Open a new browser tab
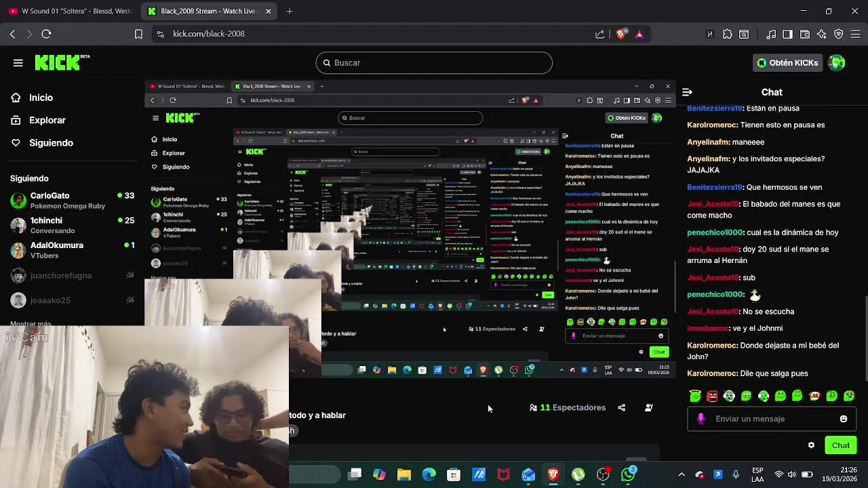This screenshot has width=868, height=488. [290, 11]
